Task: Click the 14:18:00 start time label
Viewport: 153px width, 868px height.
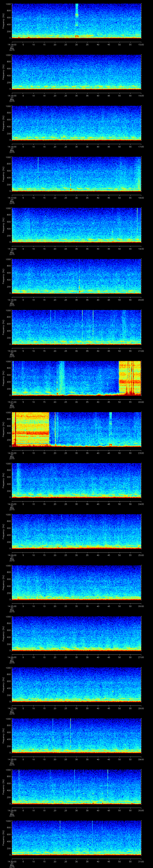Action: pos(12,249)
